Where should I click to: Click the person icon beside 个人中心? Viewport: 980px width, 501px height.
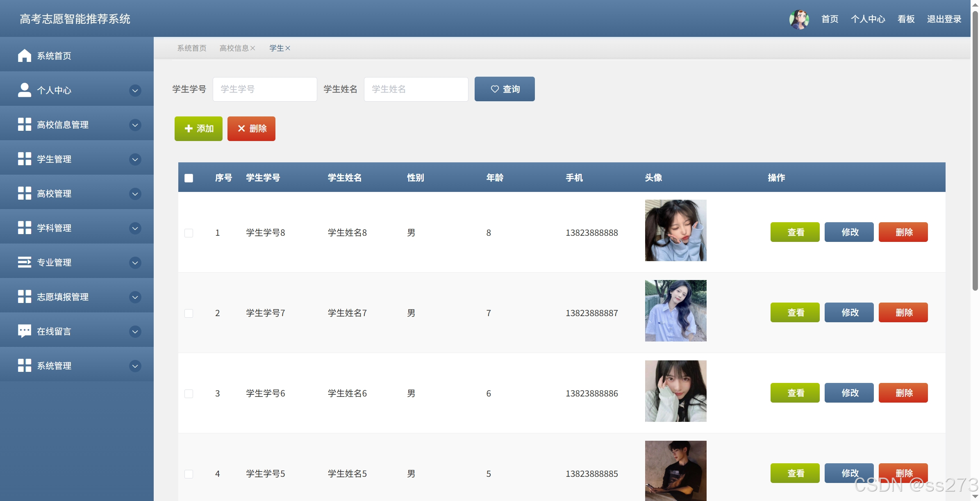point(24,90)
